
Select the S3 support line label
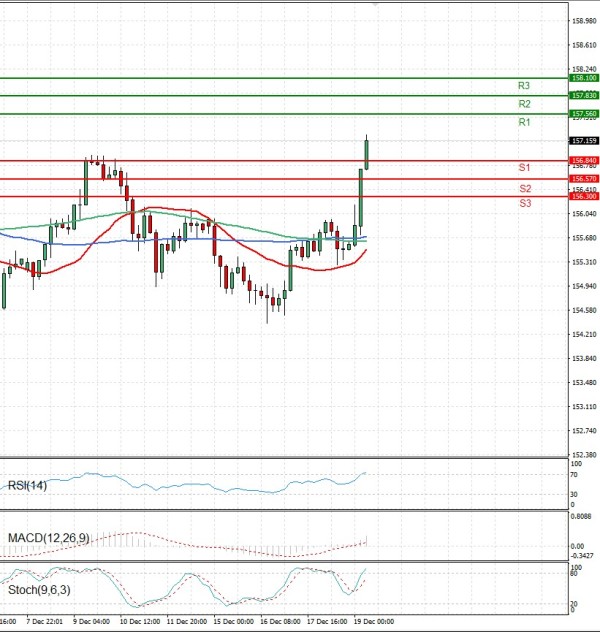[524, 203]
